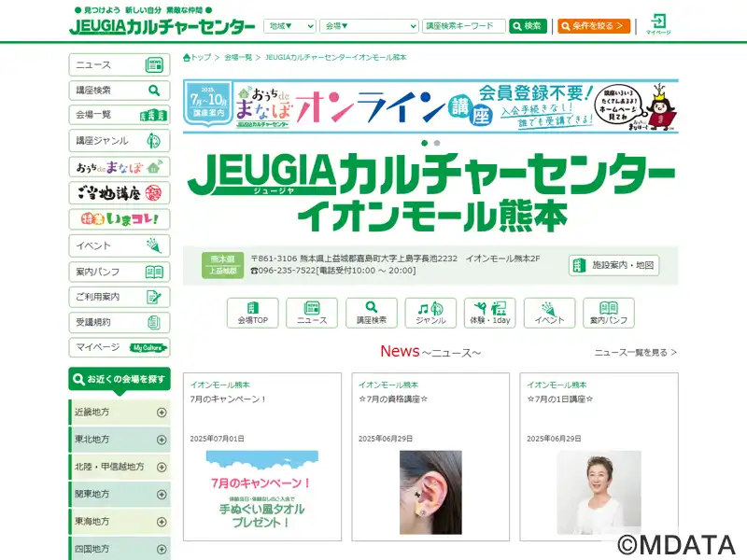Click the 体験・1day icon button
Image resolution: width=747 pixels, height=560 pixels.
[489, 313]
